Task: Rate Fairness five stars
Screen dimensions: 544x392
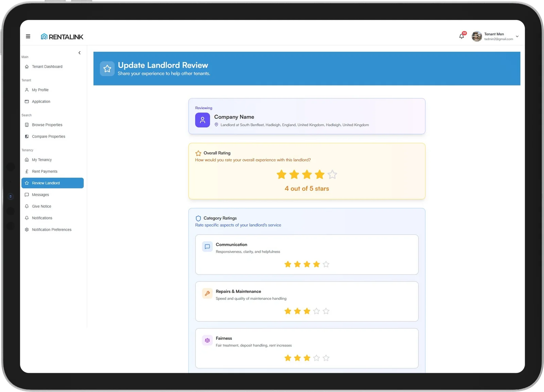Action: (326, 358)
